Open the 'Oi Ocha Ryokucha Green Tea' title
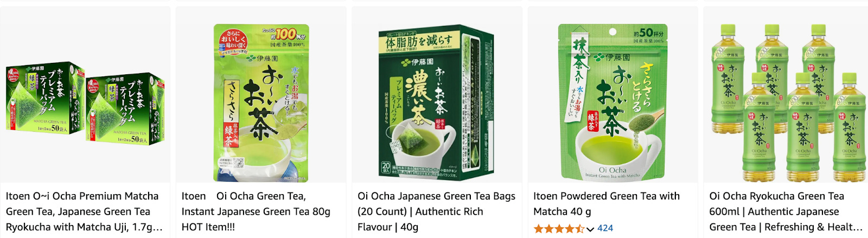Viewport: 868px width, 238px height. pyautogui.click(x=777, y=196)
